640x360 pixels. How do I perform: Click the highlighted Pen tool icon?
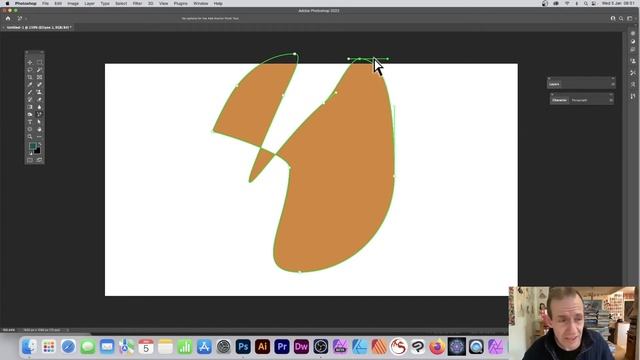pos(39,114)
